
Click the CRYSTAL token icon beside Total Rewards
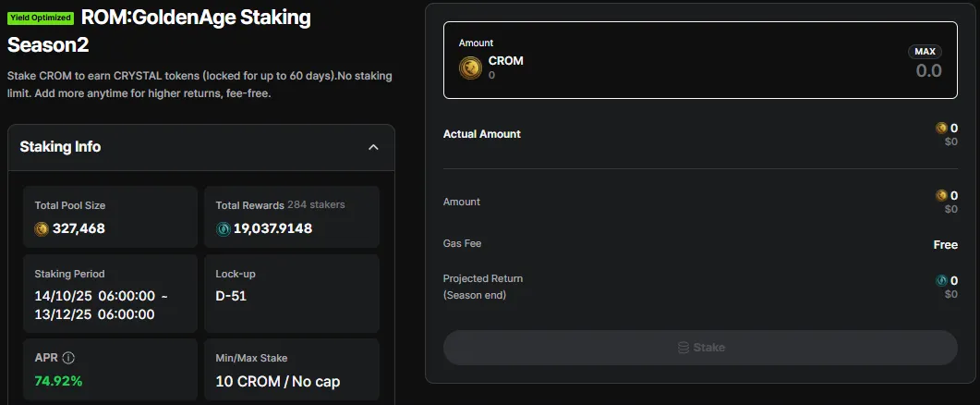click(x=223, y=228)
